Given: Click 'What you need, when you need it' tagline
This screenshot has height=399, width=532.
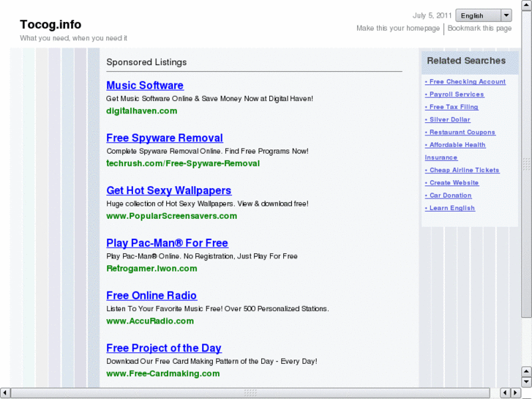Looking at the screenshot, I should [x=73, y=38].
